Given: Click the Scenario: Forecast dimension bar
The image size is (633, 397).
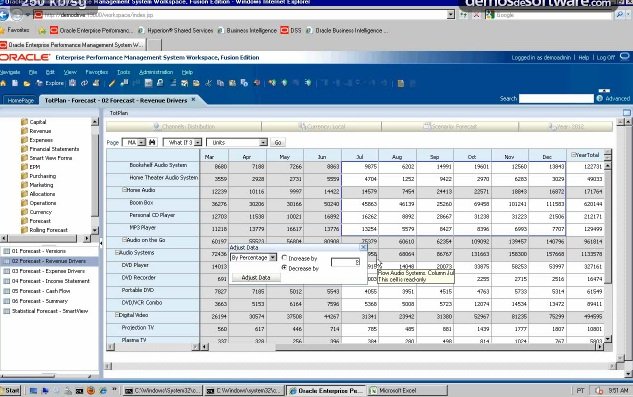Looking at the screenshot, I should 450,126.
